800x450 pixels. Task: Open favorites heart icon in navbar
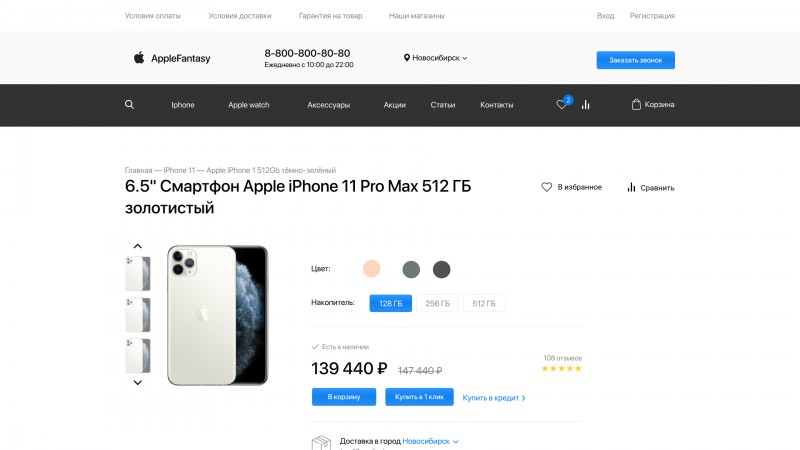click(562, 104)
